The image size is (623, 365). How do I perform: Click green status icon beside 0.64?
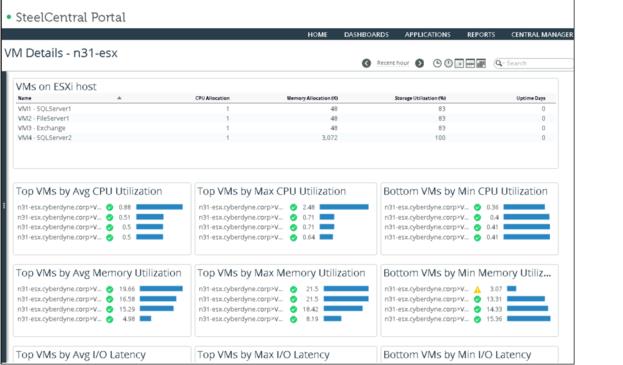tap(293, 238)
